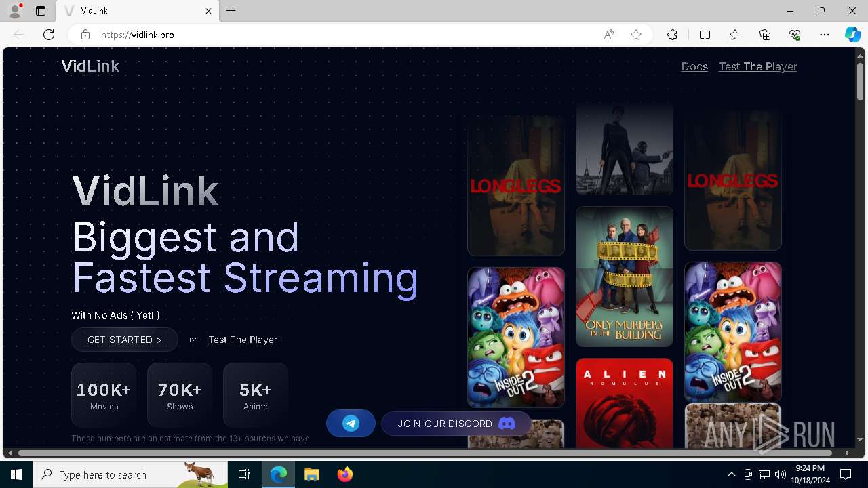This screenshot has height=488, width=868.
Task: Open the Docs link
Action: click(x=694, y=66)
